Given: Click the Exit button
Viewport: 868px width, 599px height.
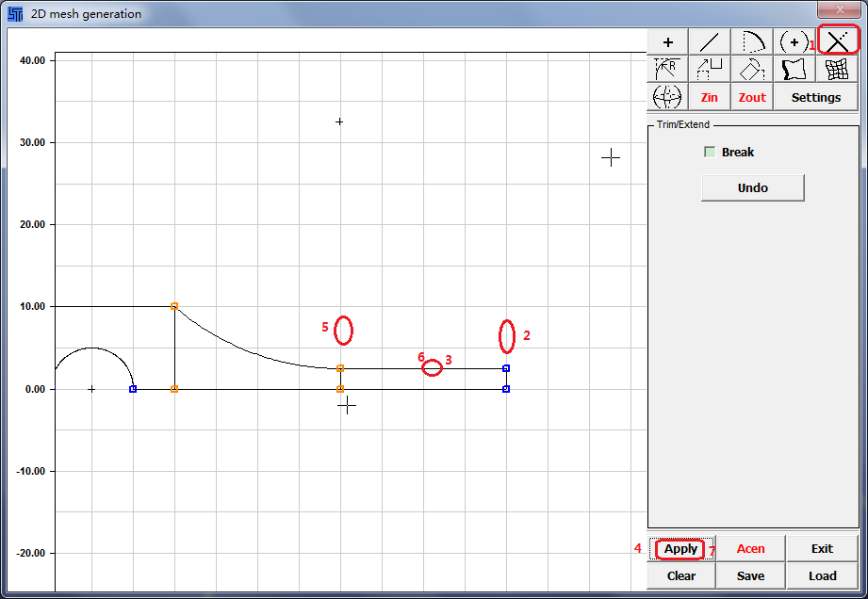Looking at the screenshot, I should [x=822, y=549].
